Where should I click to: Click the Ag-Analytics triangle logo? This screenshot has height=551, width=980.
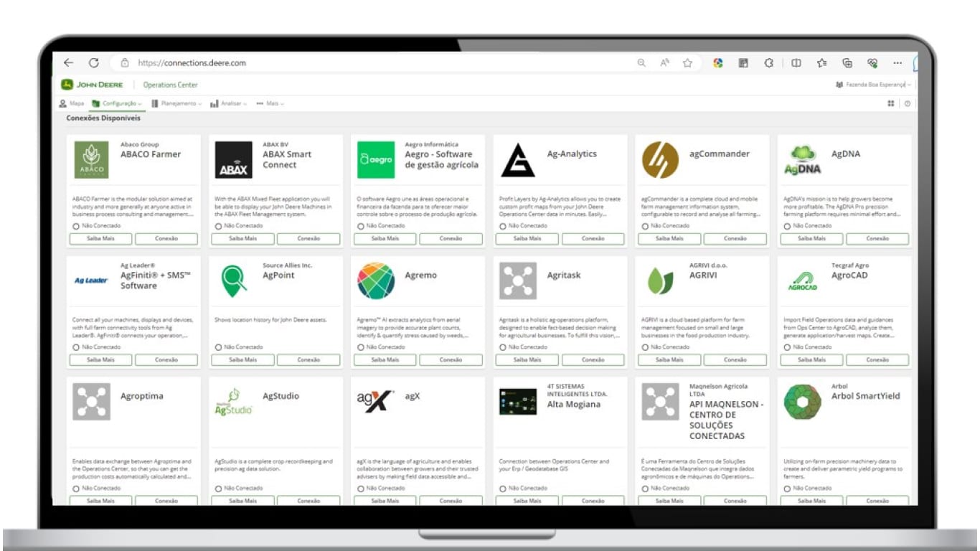pyautogui.click(x=518, y=160)
